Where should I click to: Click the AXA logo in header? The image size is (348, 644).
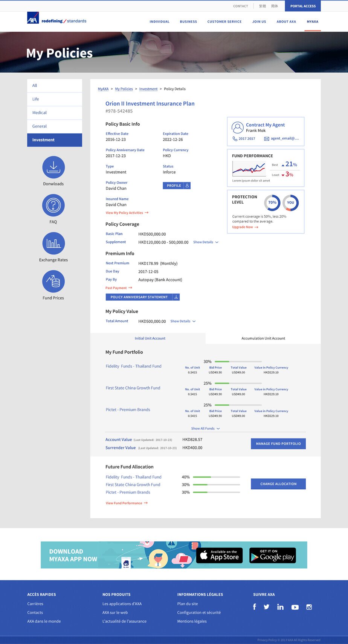click(33, 18)
